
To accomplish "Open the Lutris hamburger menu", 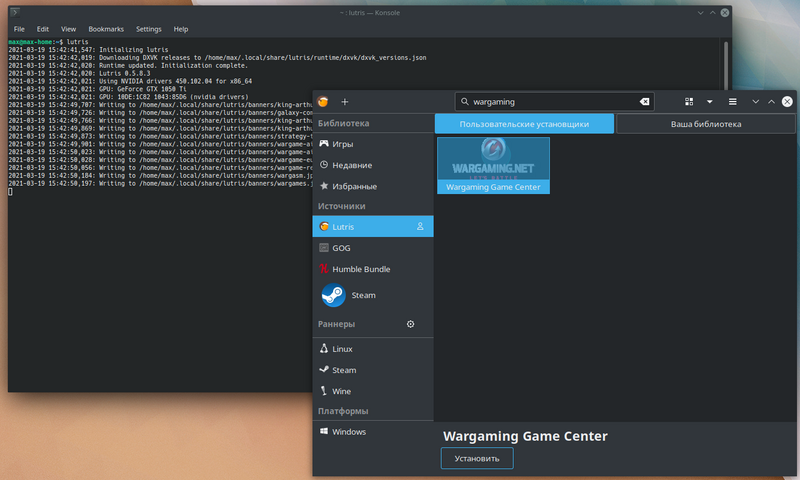I will point(733,102).
